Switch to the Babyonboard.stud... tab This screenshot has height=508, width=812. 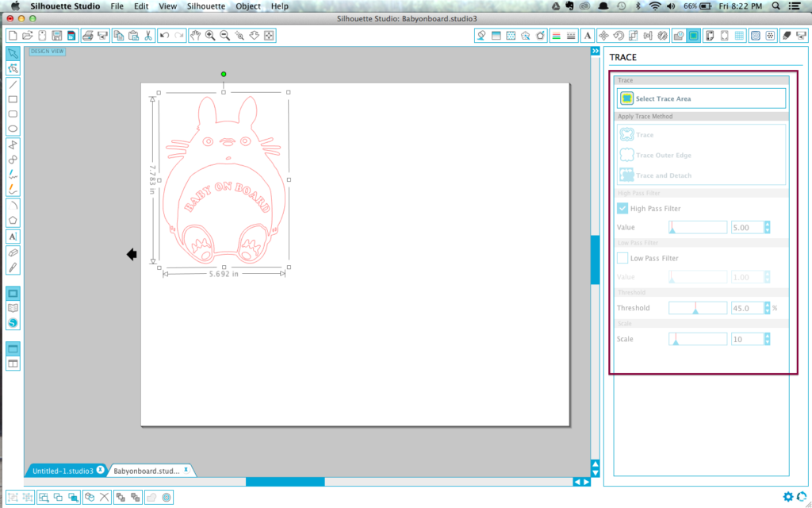pyautogui.click(x=147, y=471)
